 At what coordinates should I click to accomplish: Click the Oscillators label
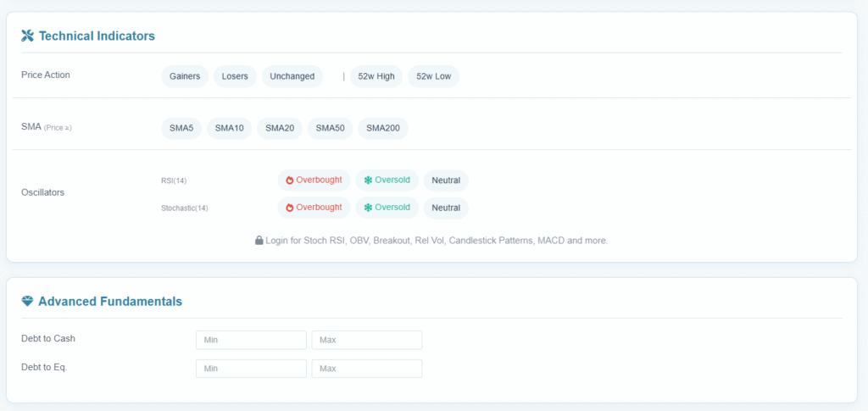[x=42, y=192]
